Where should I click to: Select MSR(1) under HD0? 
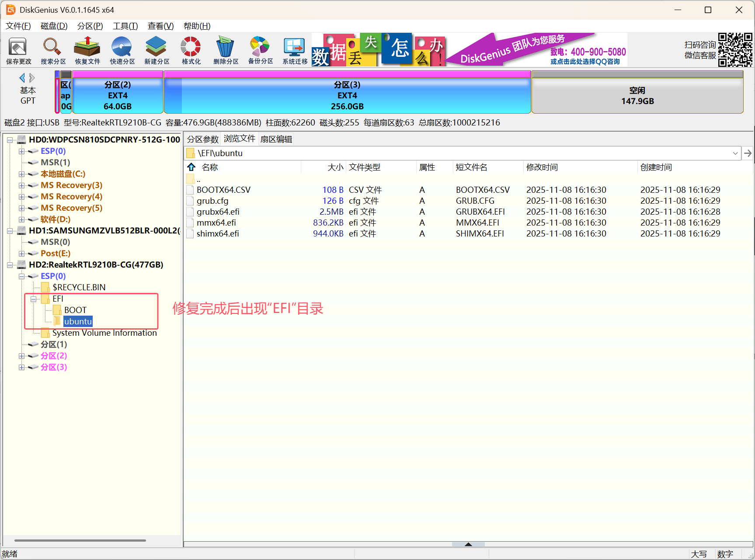click(x=55, y=163)
